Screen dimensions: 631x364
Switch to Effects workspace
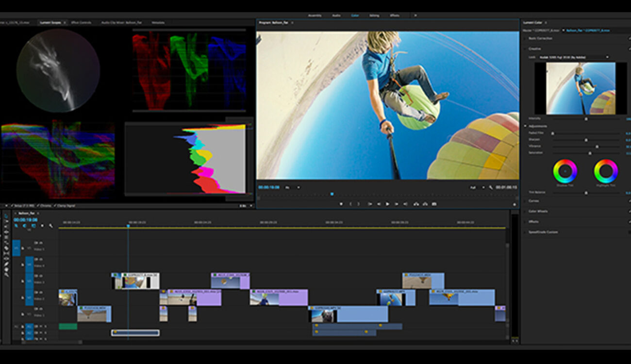[395, 16]
